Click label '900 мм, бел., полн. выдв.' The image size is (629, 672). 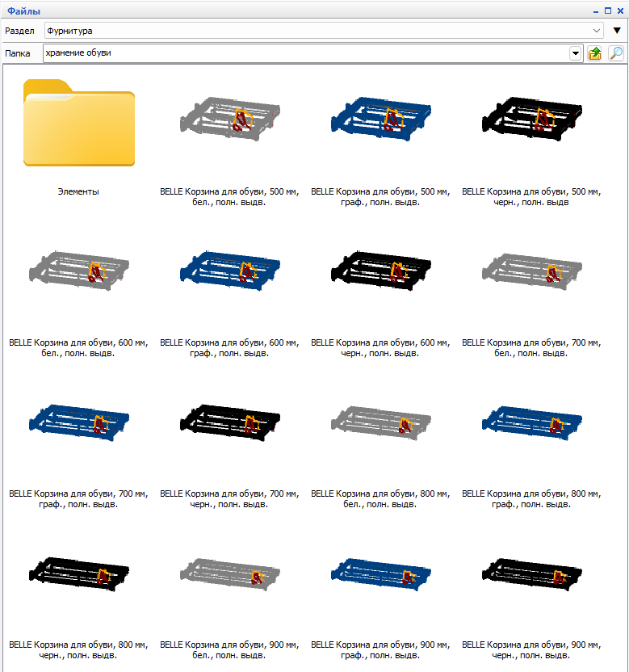[229, 650]
